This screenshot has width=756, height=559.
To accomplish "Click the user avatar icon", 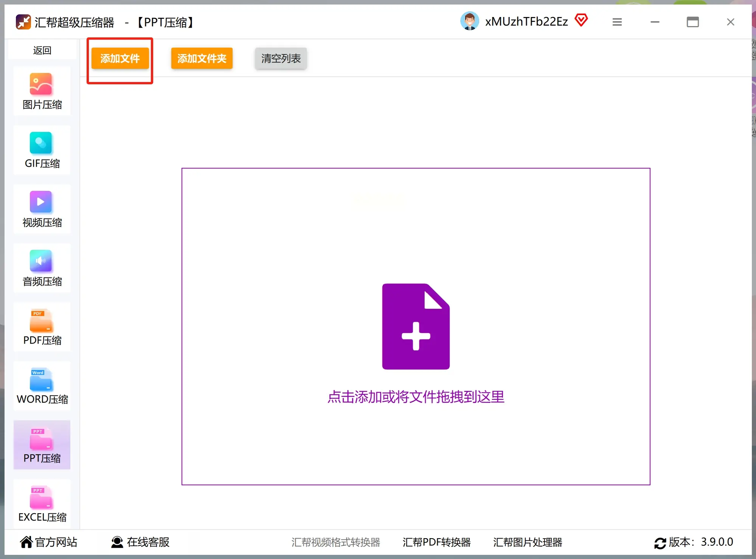I will (470, 21).
